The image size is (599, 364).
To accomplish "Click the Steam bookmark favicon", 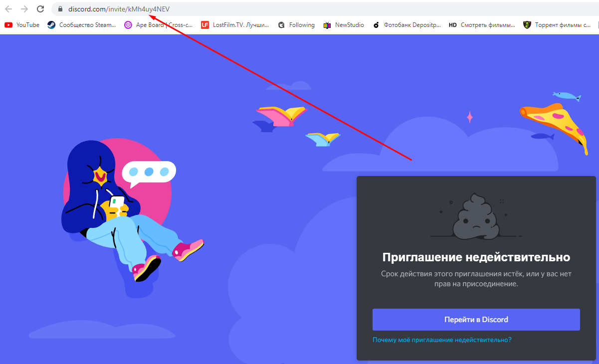I will (51, 25).
